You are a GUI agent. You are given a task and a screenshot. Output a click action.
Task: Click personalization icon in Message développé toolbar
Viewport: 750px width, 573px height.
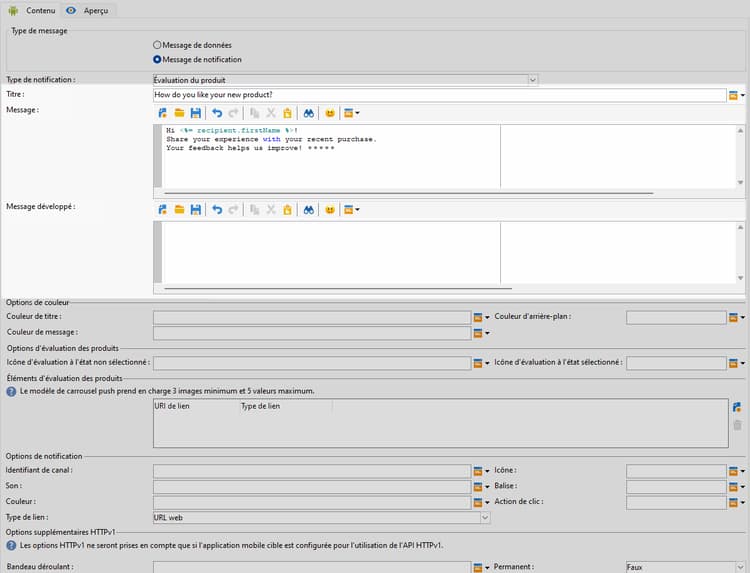click(163, 209)
